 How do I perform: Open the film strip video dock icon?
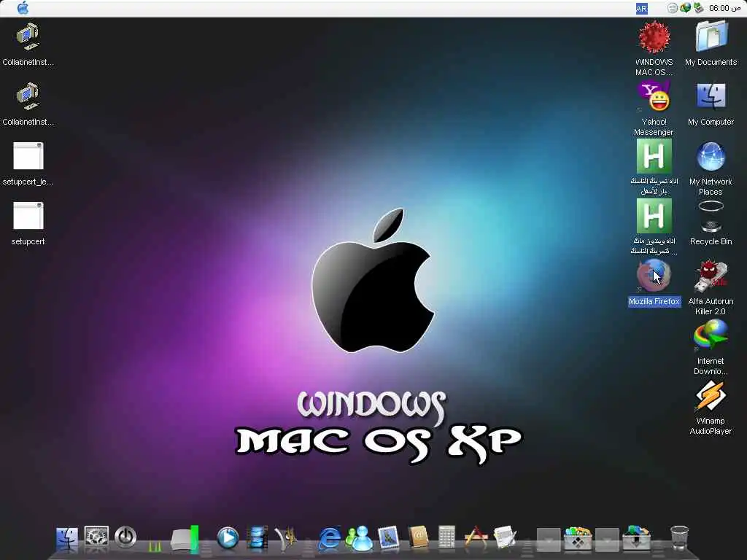pyautogui.click(x=258, y=538)
